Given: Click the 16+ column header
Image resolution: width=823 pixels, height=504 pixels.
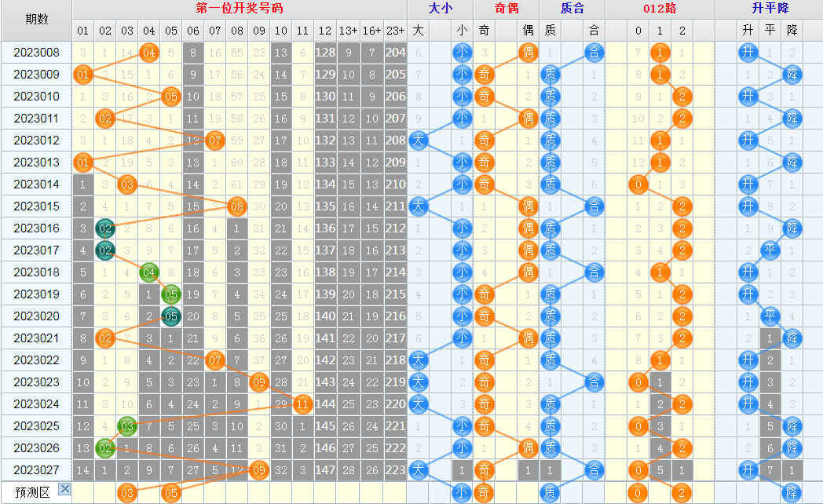Looking at the screenshot, I should click(371, 31).
